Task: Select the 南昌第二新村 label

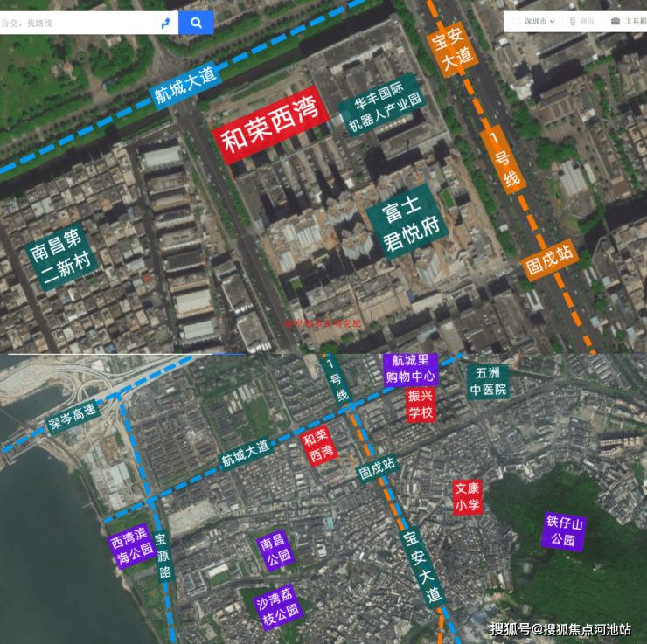Action: point(61,257)
